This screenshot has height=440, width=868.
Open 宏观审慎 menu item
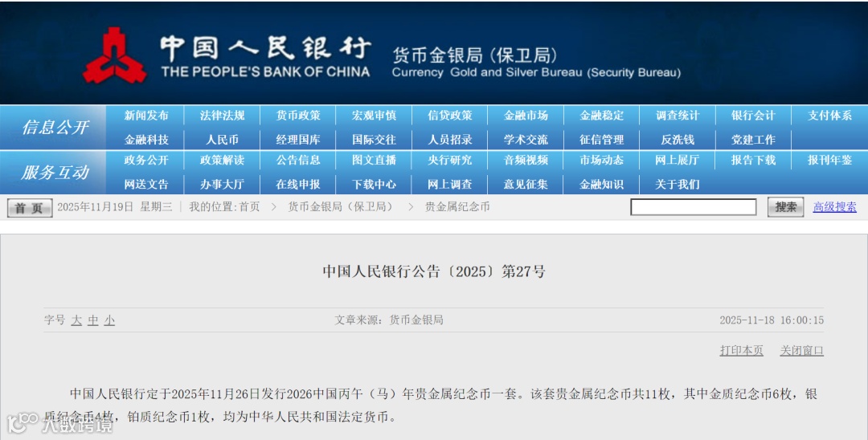[x=375, y=116]
